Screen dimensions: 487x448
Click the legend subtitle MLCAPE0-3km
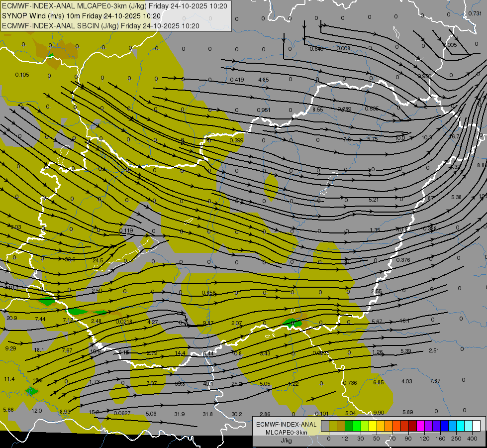click(x=287, y=433)
